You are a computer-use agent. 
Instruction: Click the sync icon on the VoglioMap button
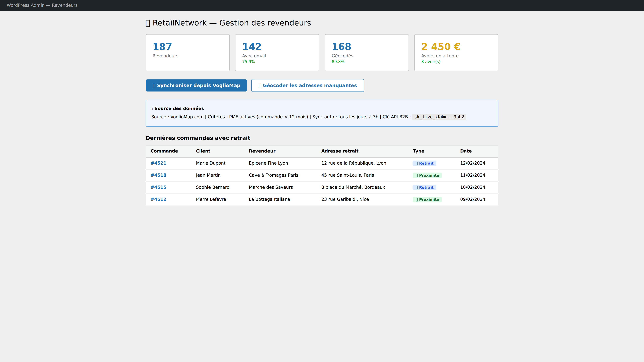pyautogui.click(x=154, y=85)
